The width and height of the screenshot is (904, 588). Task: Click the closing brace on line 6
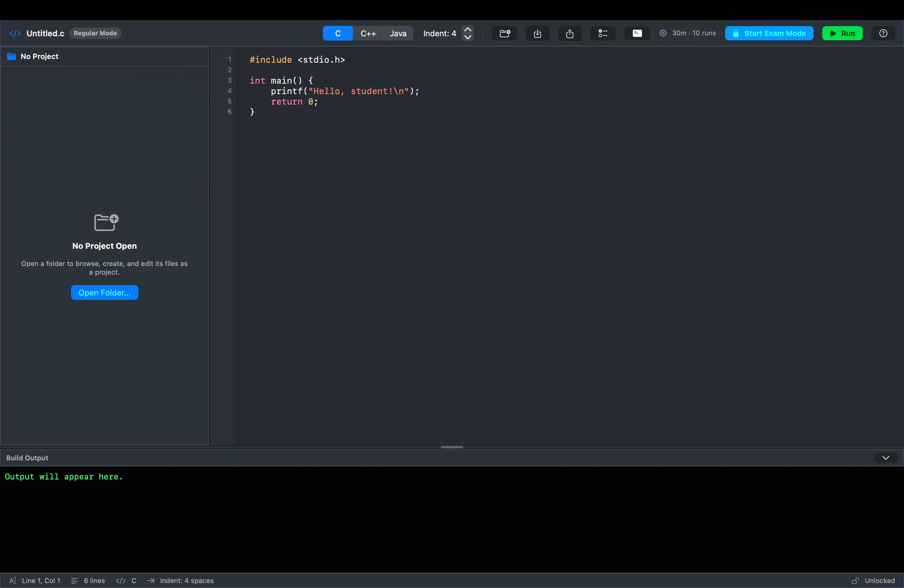(252, 112)
